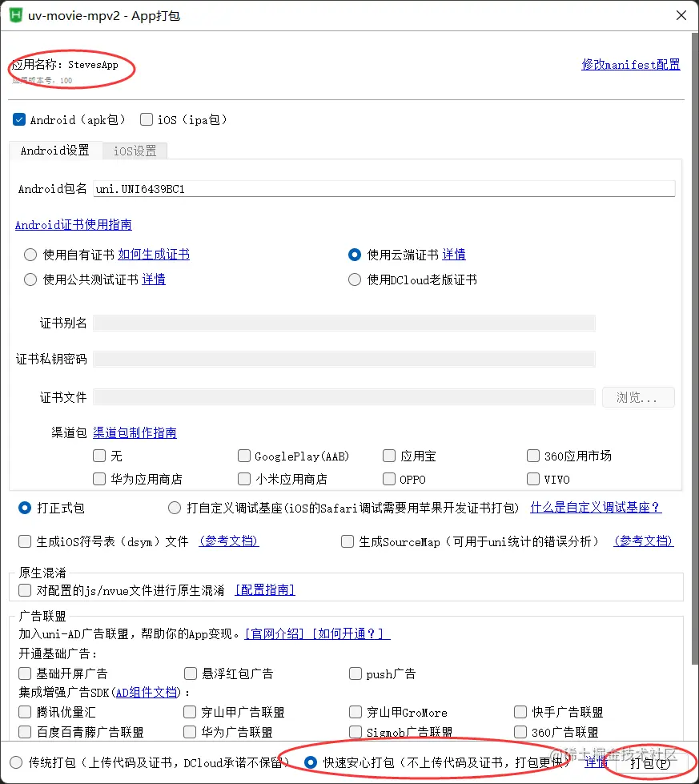699x784 pixels.
Task: Check the 悬浮红包广告 checkbox
Action: click(x=191, y=673)
